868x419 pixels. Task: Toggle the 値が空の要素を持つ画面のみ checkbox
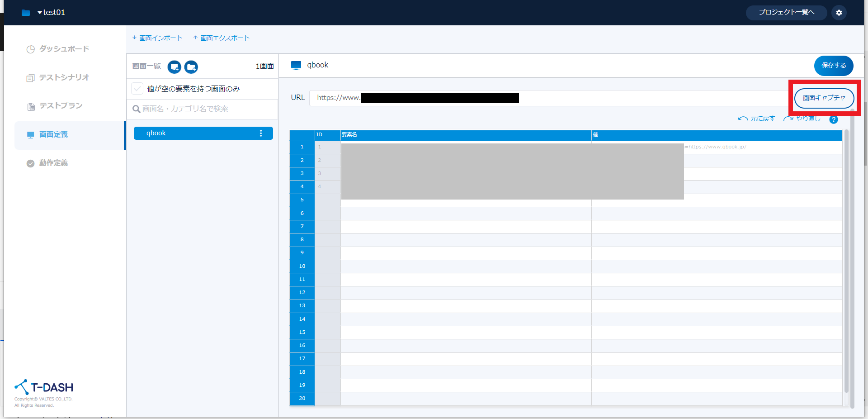point(137,89)
